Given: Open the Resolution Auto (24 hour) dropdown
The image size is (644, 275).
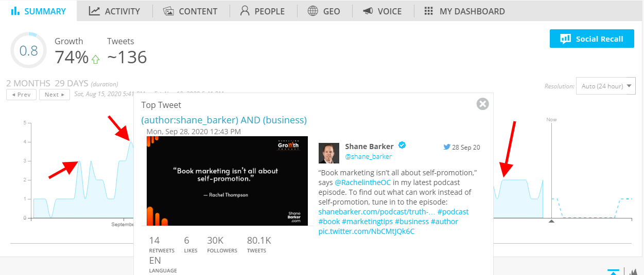Looking at the screenshot, I should [605, 86].
